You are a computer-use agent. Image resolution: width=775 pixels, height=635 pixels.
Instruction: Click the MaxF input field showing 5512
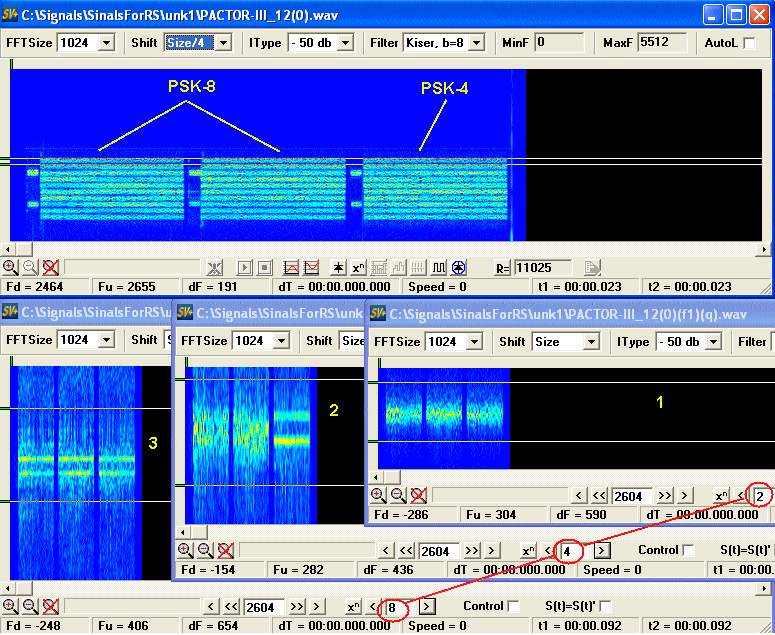coord(661,42)
